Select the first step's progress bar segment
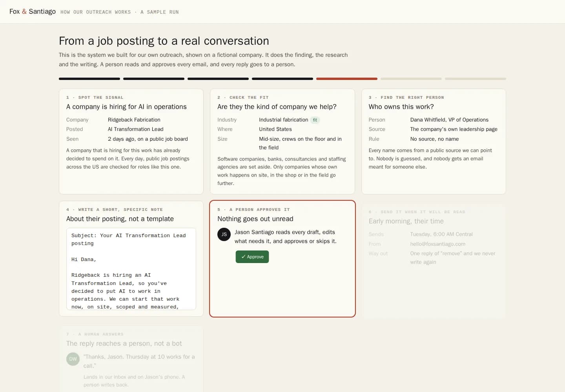Viewport: 565px width, 392px height. [x=89, y=79]
